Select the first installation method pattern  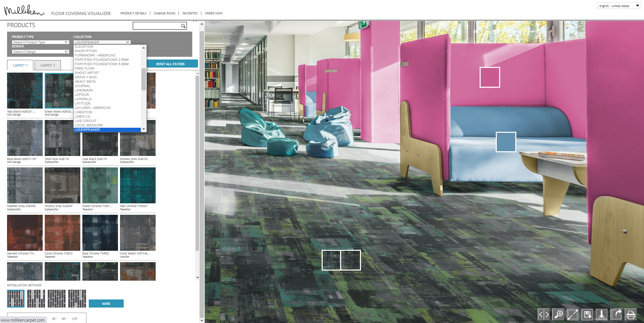point(16,298)
